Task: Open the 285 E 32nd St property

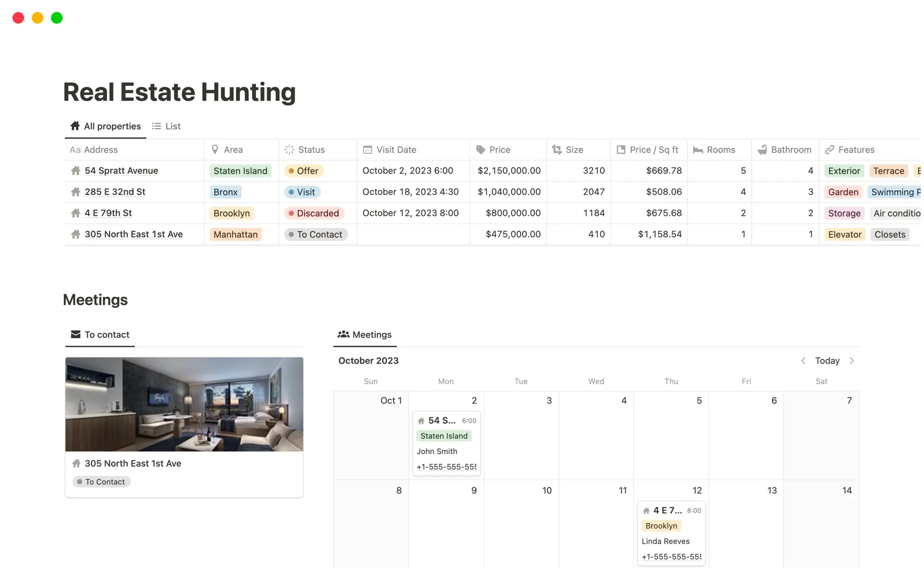Action: point(115,192)
